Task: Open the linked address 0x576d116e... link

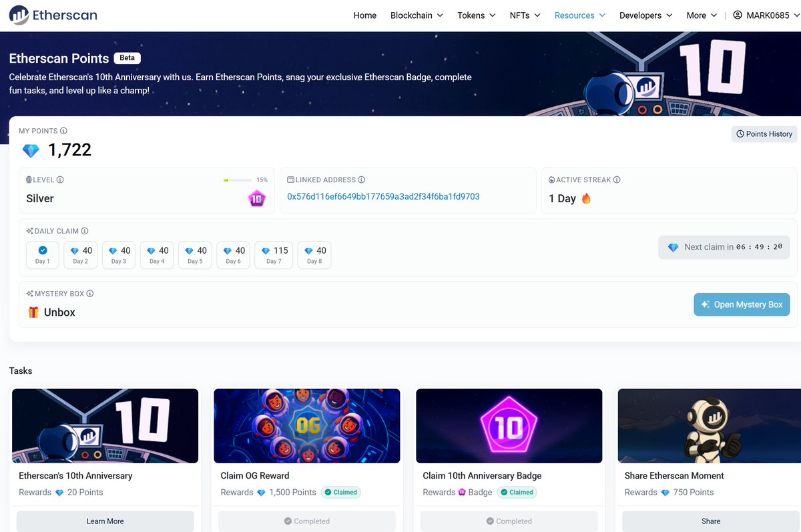Action: 383,197
